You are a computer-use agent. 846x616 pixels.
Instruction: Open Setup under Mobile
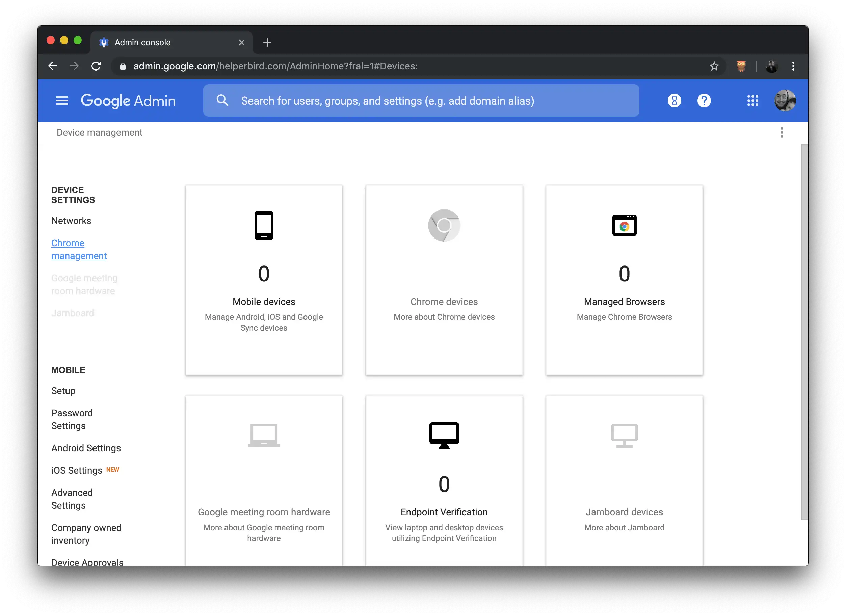[63, 391]
